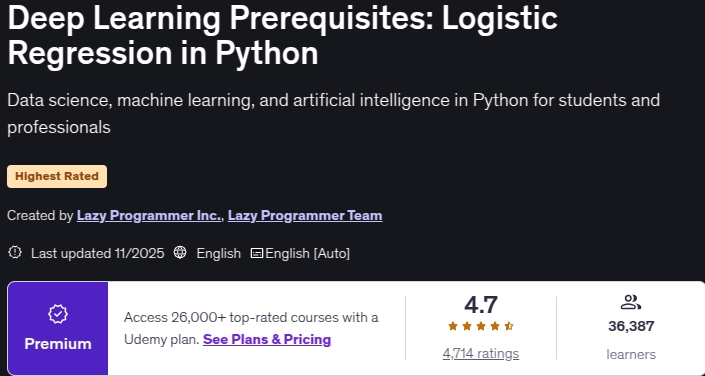The height and width of the screenshot is (376, 705).
Task: Click the English [Auto] captions text
Action: (308, 253)
